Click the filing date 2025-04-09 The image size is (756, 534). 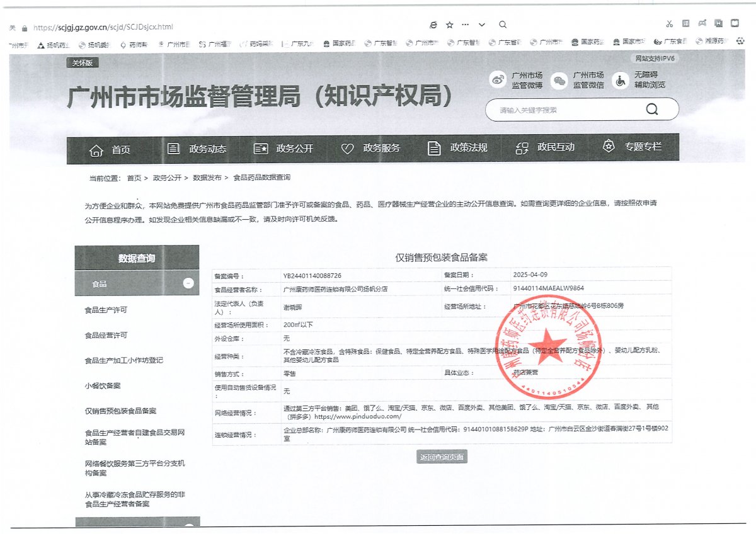[x=531, y=275]
